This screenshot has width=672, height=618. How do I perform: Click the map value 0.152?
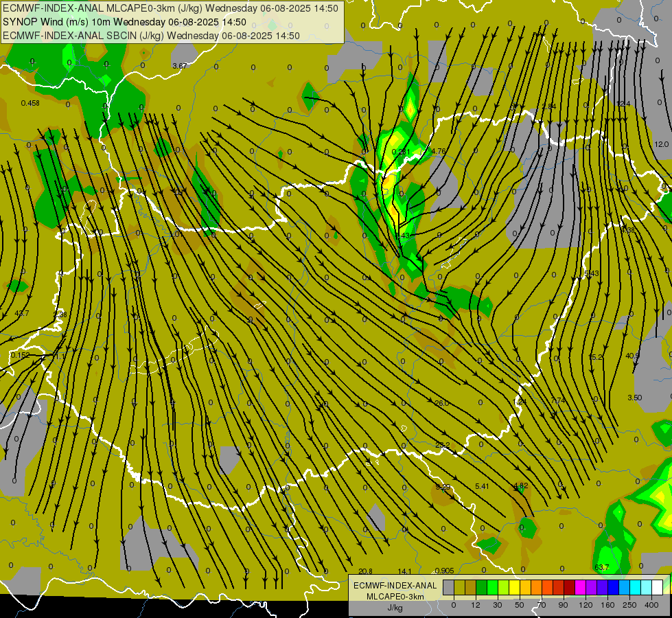[20, 355]
